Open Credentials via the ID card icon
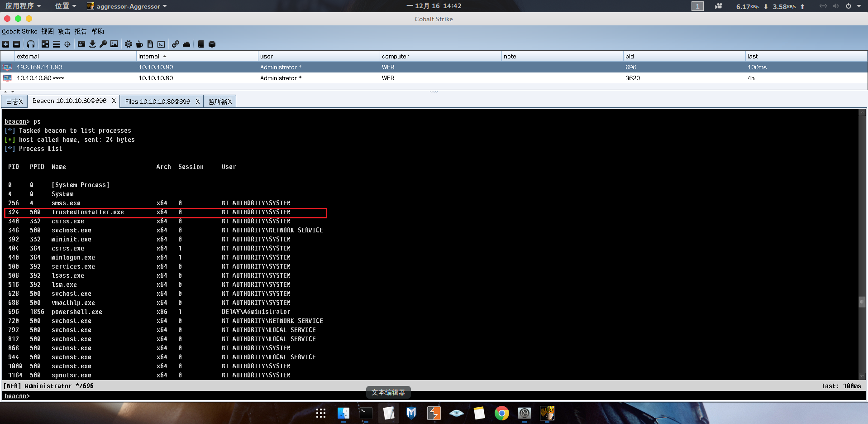Screen dimensions: 868x424 [81, 44]
